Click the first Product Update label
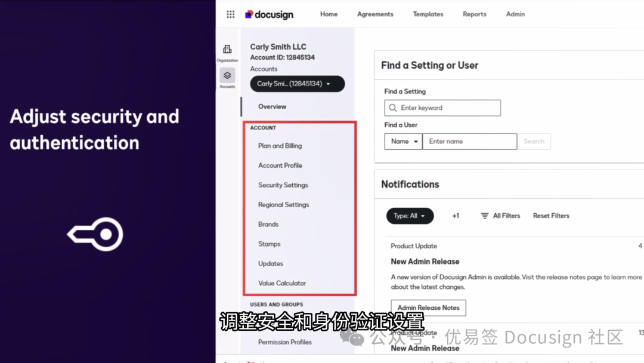 pos(414,246)
